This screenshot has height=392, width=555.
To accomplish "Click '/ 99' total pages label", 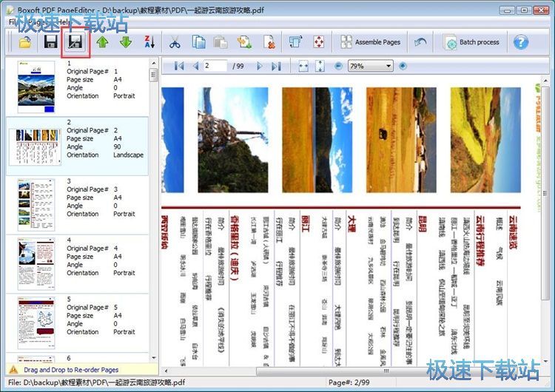I will (238, 66).
